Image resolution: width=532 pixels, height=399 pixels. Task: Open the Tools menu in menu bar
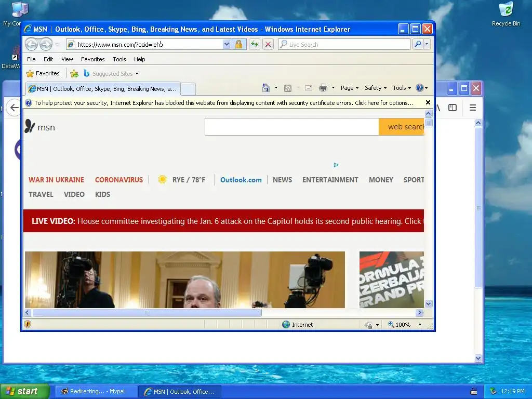119,59
